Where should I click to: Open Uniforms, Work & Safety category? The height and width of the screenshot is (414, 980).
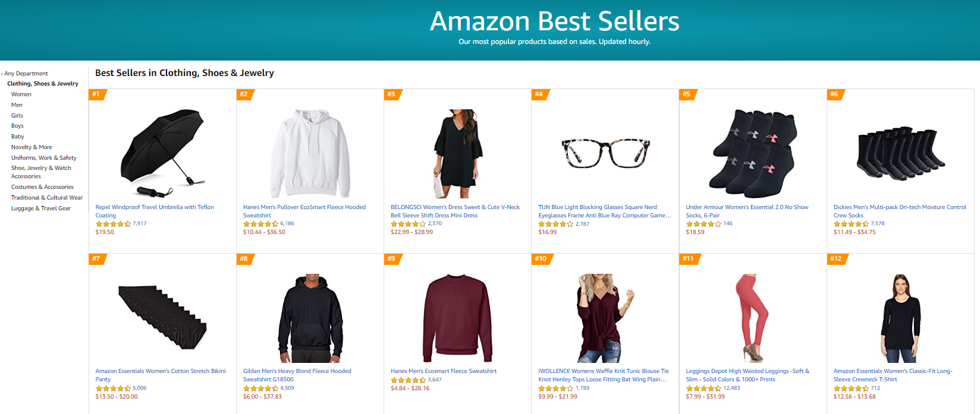coord(44,157)
